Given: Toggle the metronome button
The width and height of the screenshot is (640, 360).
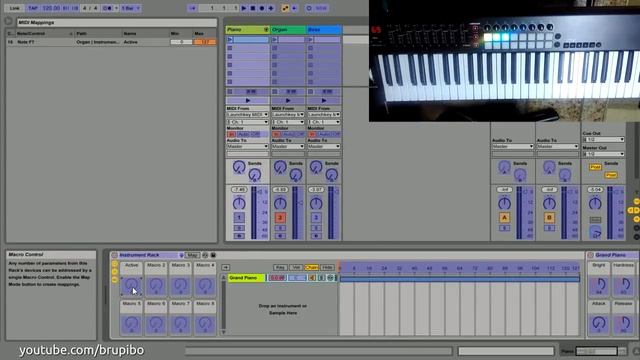Looking at the screenshot, I should 107,8.
